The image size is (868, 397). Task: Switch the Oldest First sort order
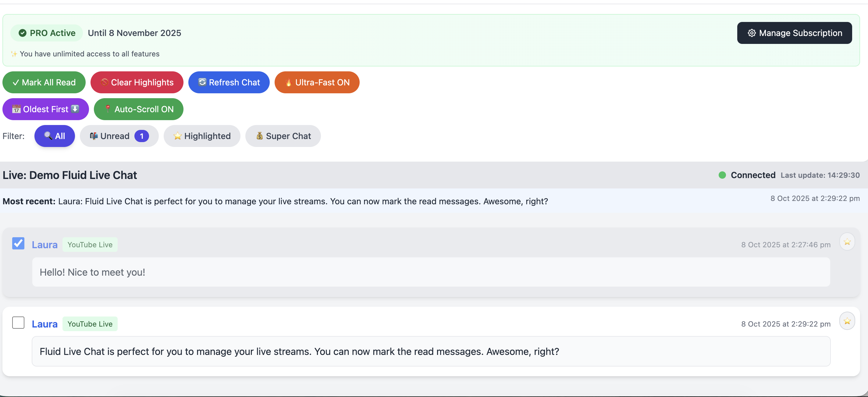pyautogui.click(x=45, y=109)
